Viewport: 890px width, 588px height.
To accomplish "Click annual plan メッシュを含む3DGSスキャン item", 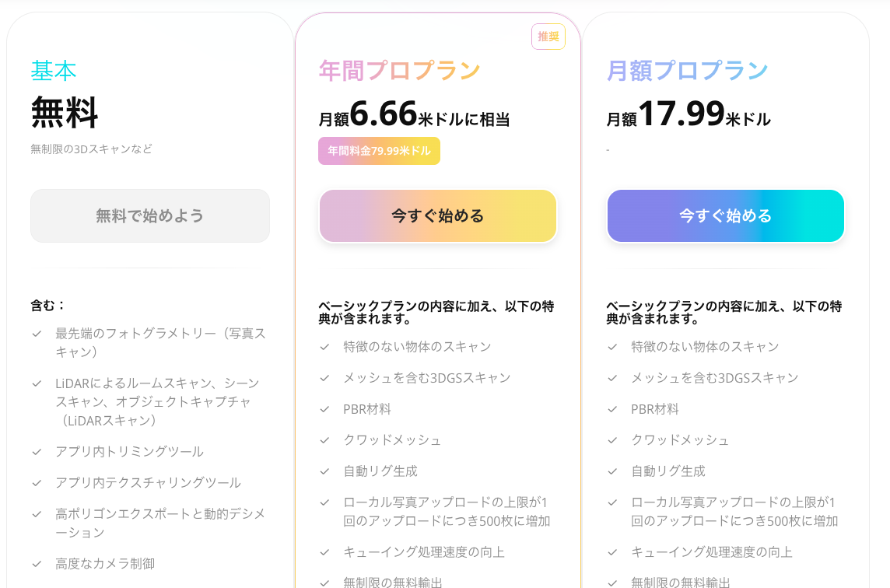I will (427, 378).
